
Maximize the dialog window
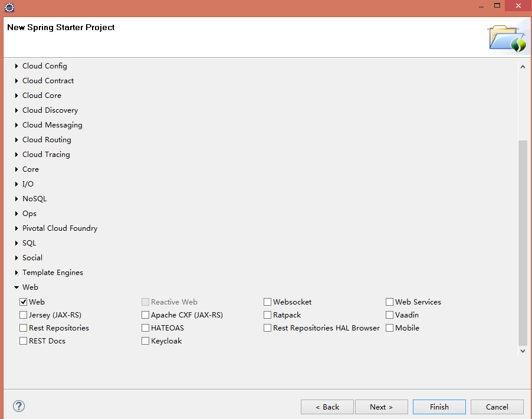coord(497,5)
